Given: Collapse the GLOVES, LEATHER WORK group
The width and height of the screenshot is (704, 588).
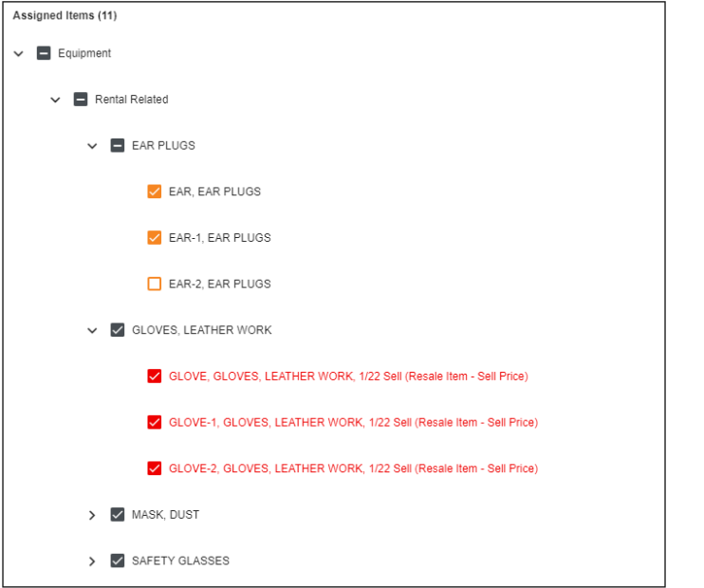Looking at the screenshot, I should point(92,331).
